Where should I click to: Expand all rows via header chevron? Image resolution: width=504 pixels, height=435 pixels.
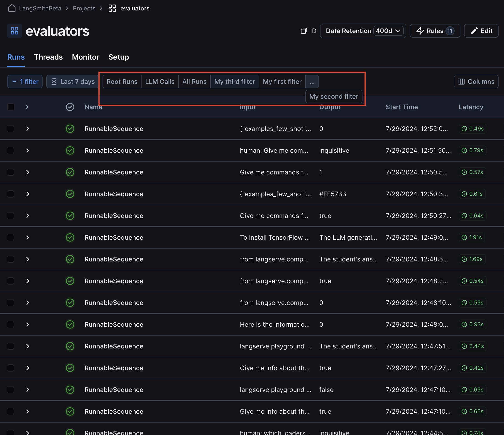click(x=27, y=107)
